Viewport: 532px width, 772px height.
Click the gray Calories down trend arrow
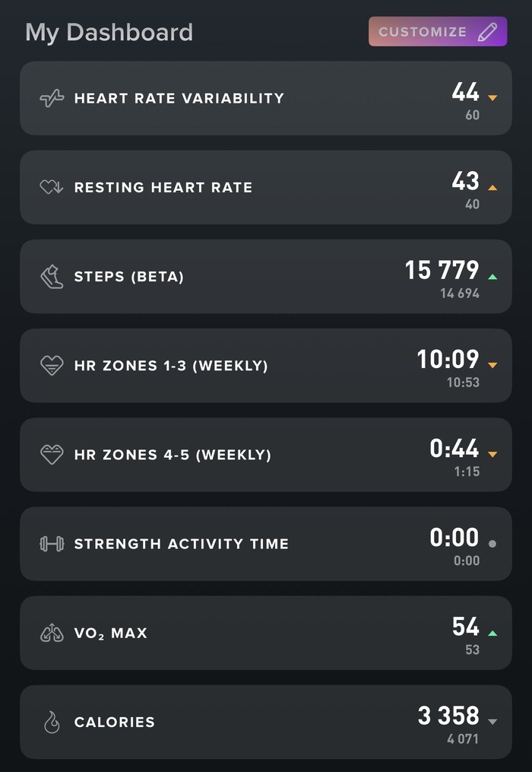(492, 722)
